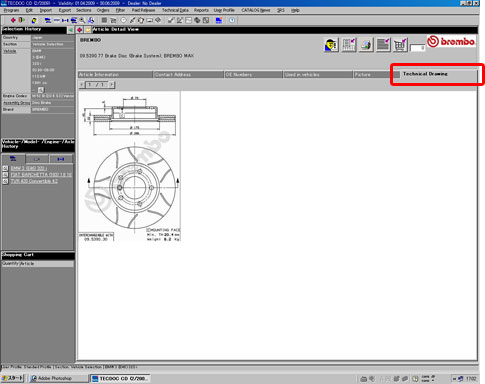Viewport: 485px width, 384px height.
Task: Collapse the side panel with green arrow
Action: coord(71,30)
